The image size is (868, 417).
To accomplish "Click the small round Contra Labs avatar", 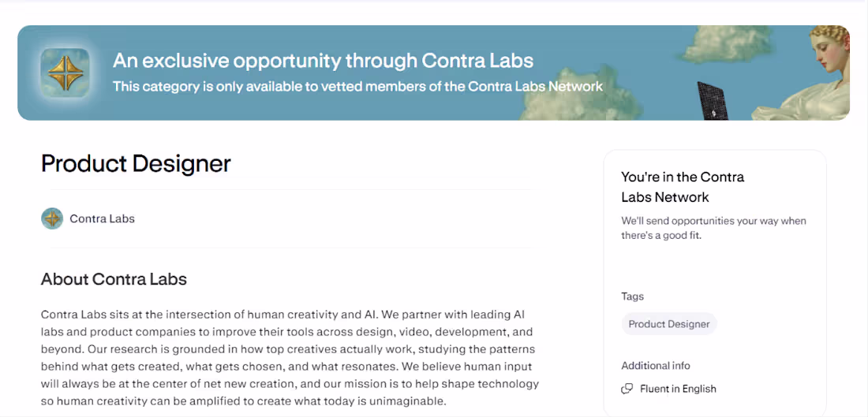I will point(52,218).
